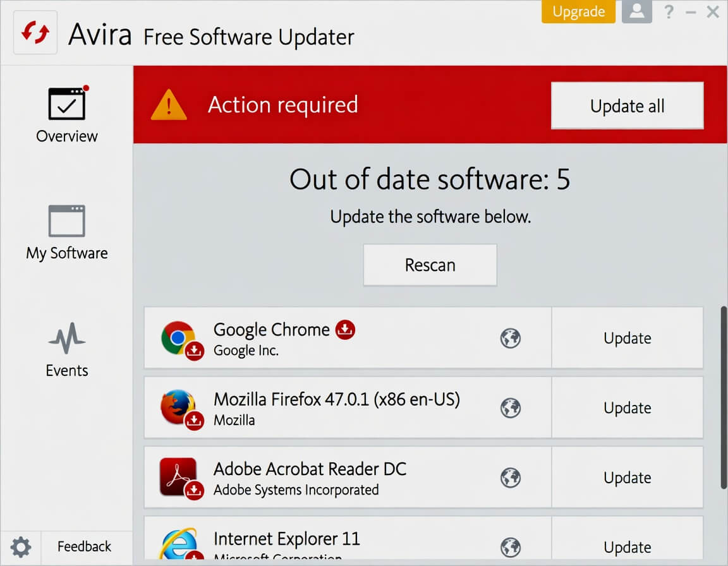Click the Google Chrome app icon

(178, 338)
